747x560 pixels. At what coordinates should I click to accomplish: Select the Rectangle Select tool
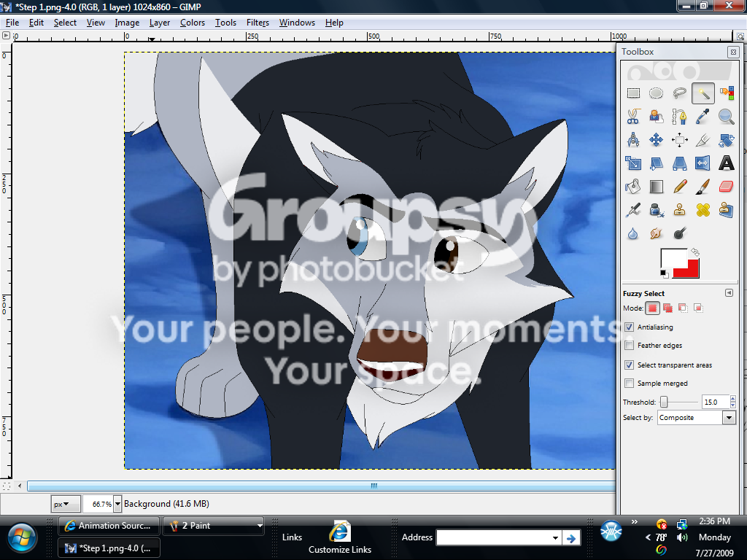tap(633, 93)
